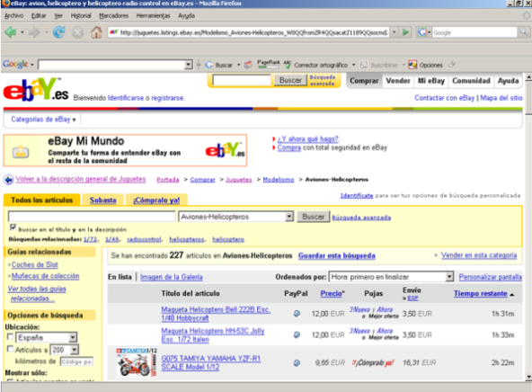The height and width of the screenshot is (392, 532).
Task: Open the Historial menu
Action: (x=81, y=15)
